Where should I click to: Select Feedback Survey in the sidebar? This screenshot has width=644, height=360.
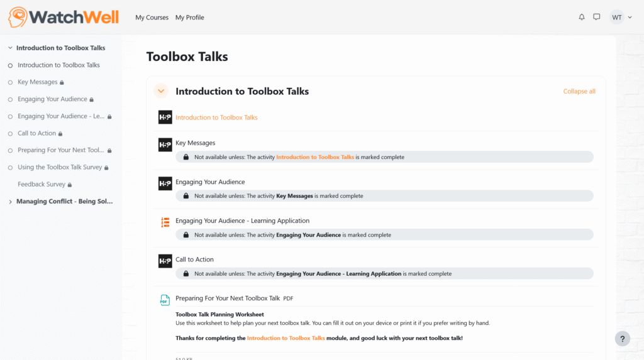click(x=42, y=185)
